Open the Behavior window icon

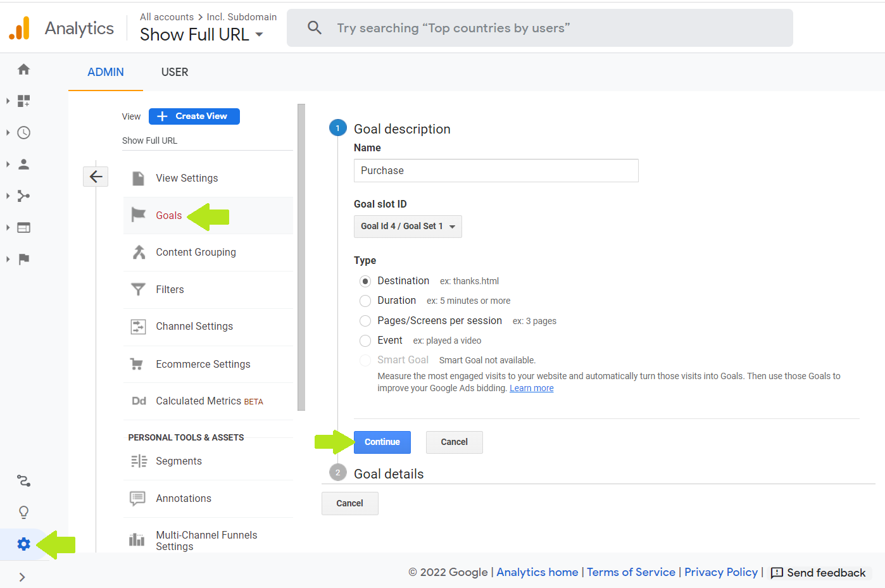[x=23, y=227]
